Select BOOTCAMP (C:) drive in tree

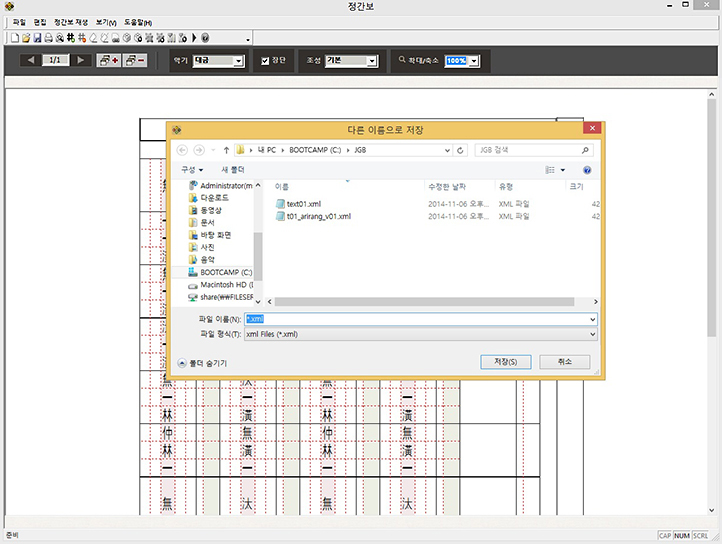(x=220, y=272)
